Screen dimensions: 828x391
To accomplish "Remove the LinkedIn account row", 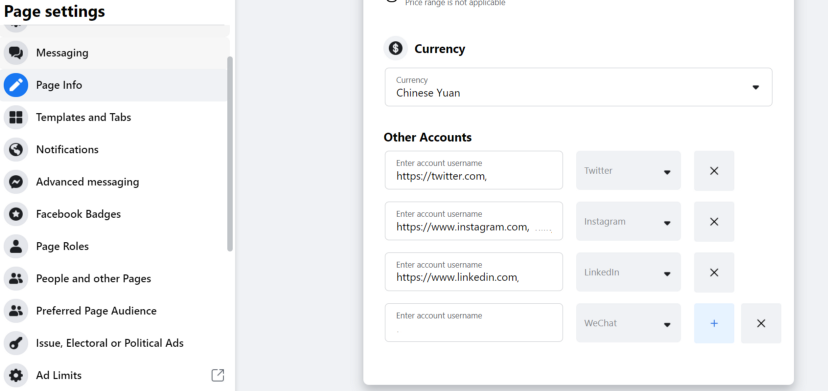I will tap(714, 272).
